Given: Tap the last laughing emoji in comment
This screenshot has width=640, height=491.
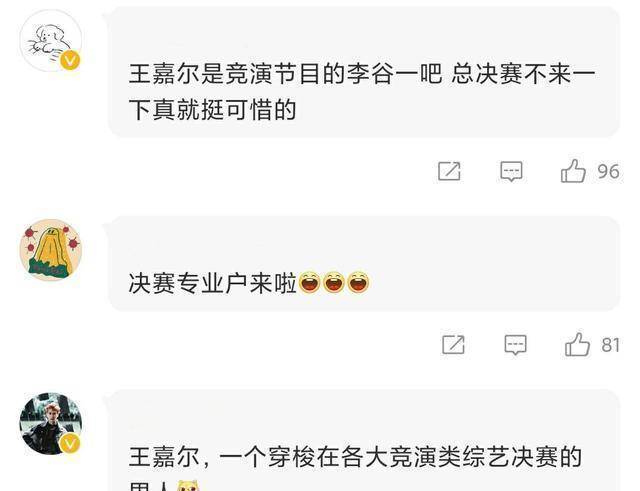Looking at the screenshot, I should pyautogui.click(x=358, y=282).
